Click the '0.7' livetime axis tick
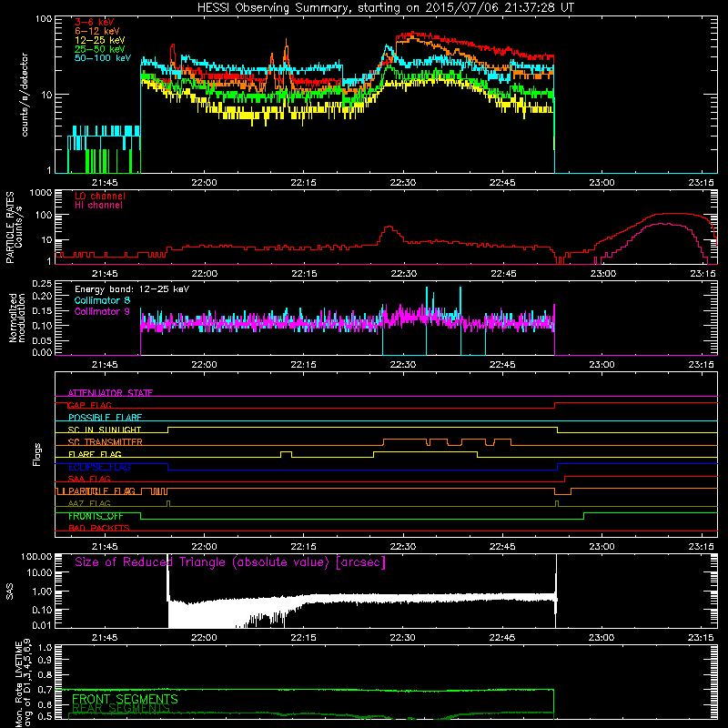The image size is (728, 728). [45, 690]
